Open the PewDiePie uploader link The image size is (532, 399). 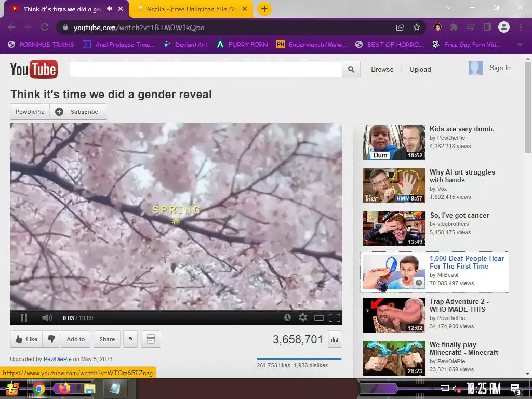(57, 359)
